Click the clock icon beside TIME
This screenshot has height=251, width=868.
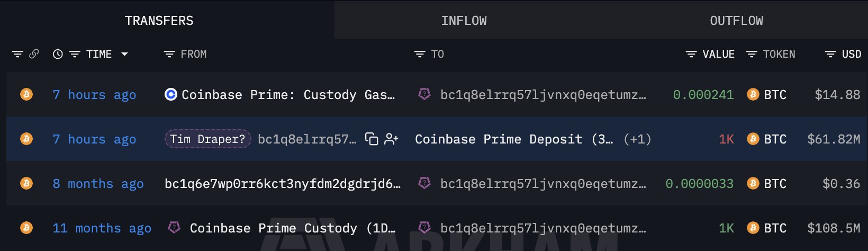click(58, 54)
